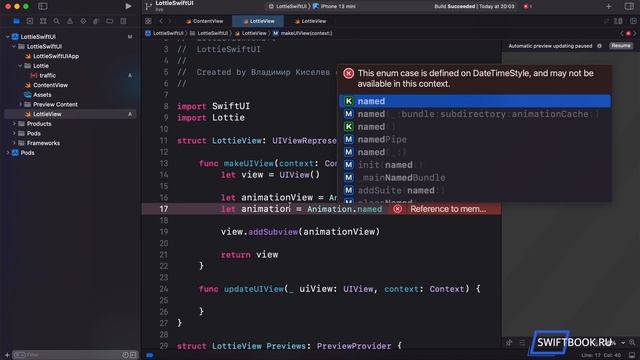Open the Issue navigator warning triangle
The image size is (640, 360).
[70, 21]
